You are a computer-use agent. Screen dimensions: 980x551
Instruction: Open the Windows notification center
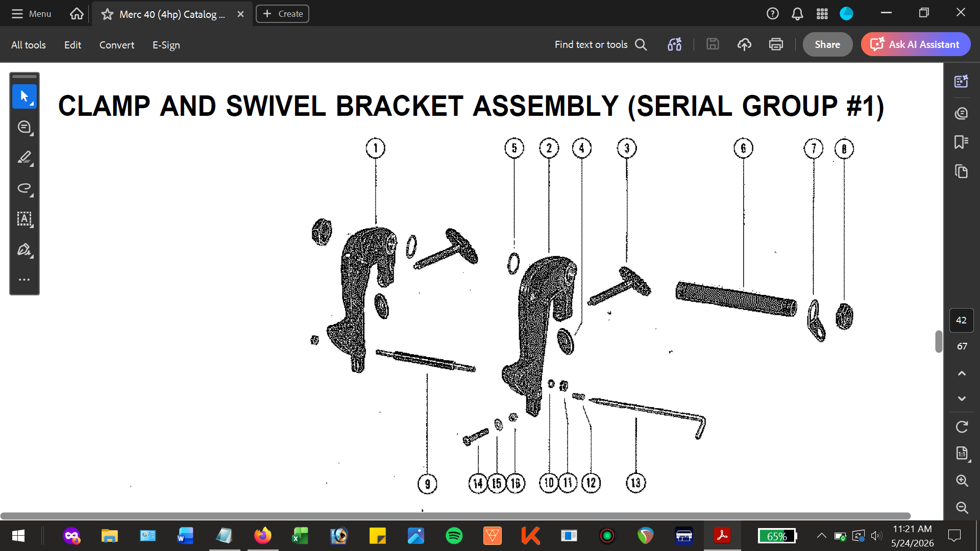tap(954, 536)
